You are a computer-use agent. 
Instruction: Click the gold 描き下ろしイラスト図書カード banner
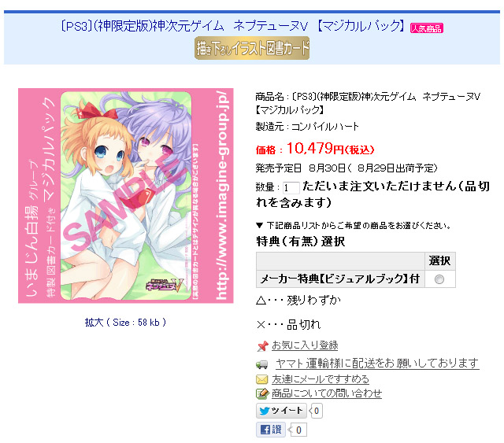point(252,48)
